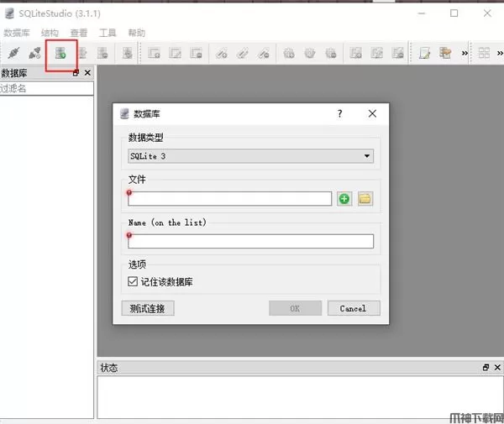Click the Delete trigger toolbar icon

click(x=331, y=53)
